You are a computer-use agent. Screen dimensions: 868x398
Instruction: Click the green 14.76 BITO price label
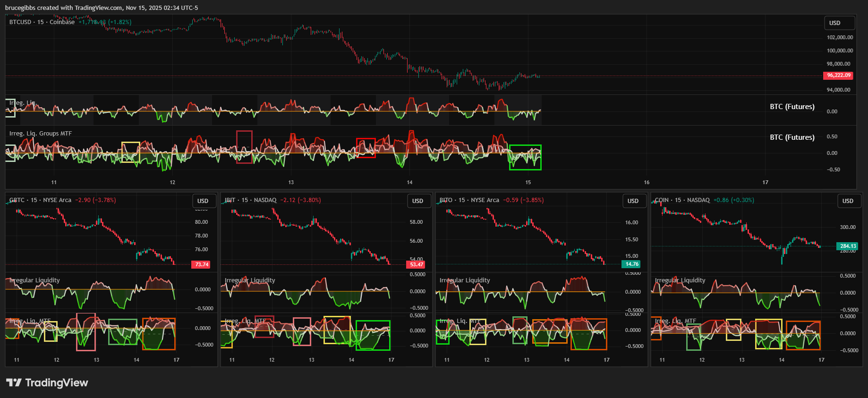click(632, 264)
